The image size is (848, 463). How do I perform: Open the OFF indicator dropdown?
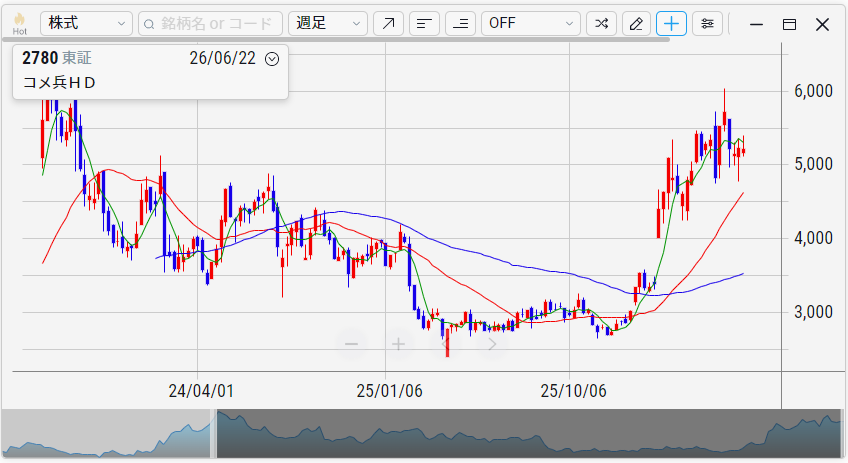pos(531,24)
